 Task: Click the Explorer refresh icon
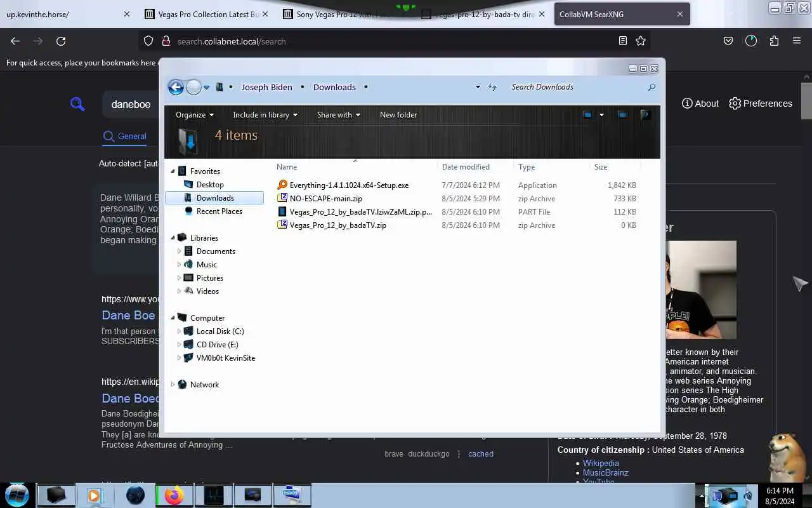(x=492, y=87)
